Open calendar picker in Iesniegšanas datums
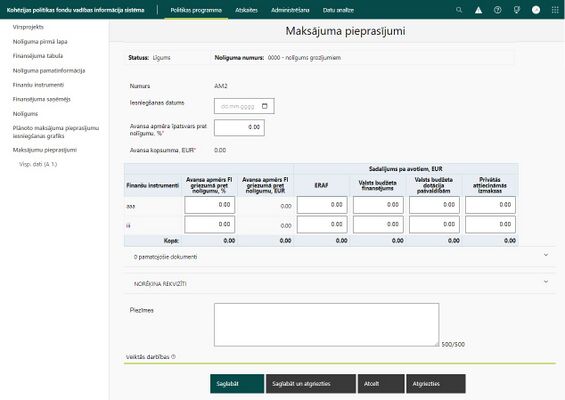The height and width of the screenshot is (400, 565). coord(265,106)
